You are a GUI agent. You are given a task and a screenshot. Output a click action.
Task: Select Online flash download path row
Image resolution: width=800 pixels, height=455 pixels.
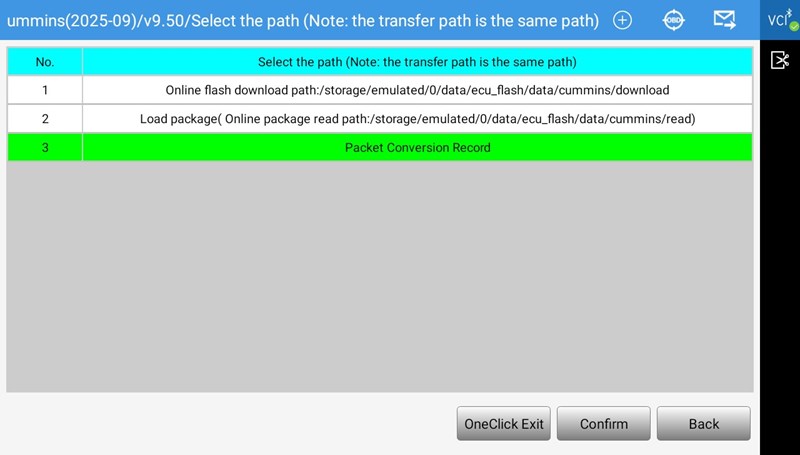[417, 90]
